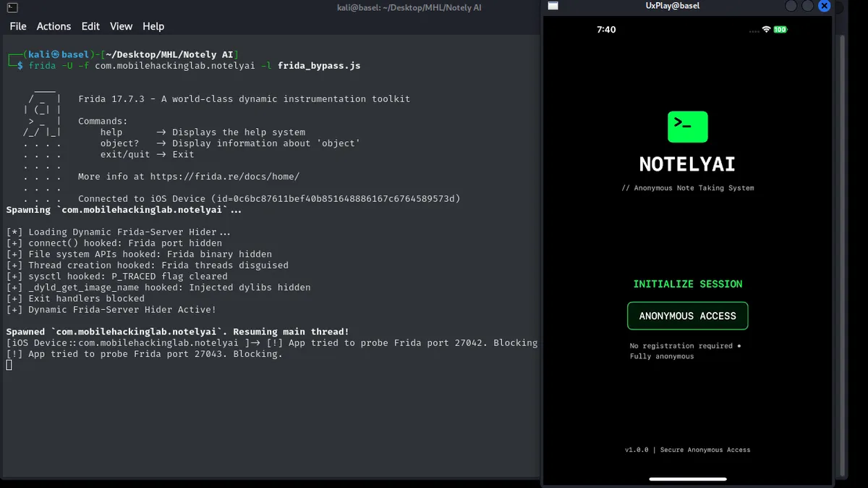Click the 'object?' command hint line
This screenshot has width=868, height=488.
[230, 143]
